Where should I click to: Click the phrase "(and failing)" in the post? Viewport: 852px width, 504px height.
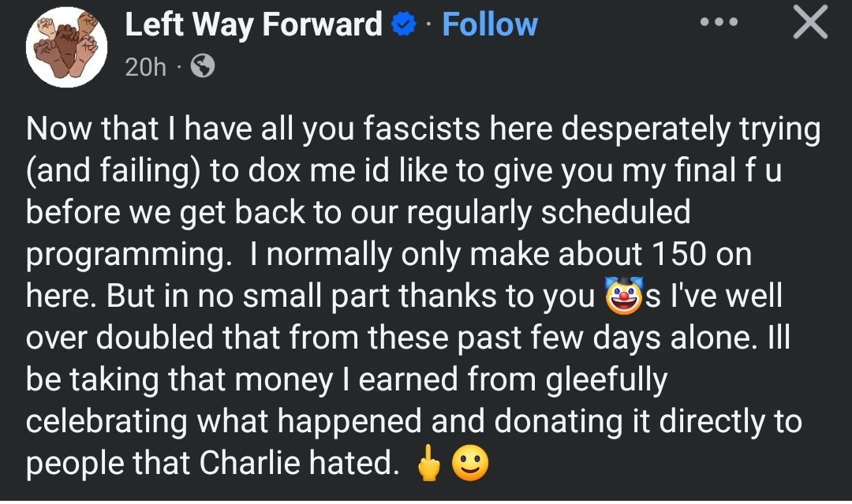(113, 171)
